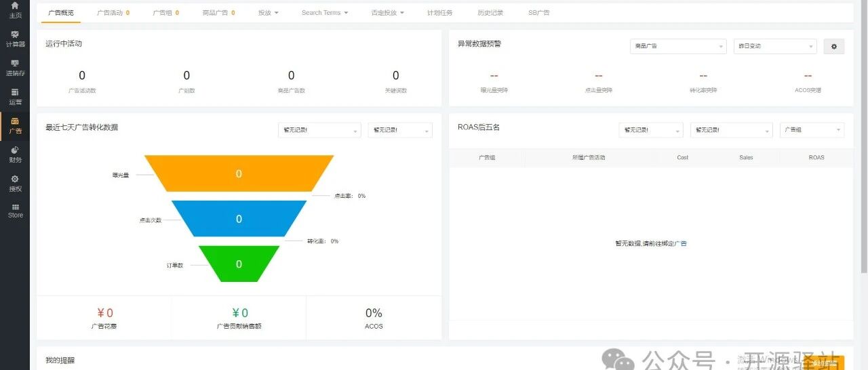The width and height of the screenshot is (868, 370).
Task: Expand the 昨日变动 dropdown
Action: 775,46
